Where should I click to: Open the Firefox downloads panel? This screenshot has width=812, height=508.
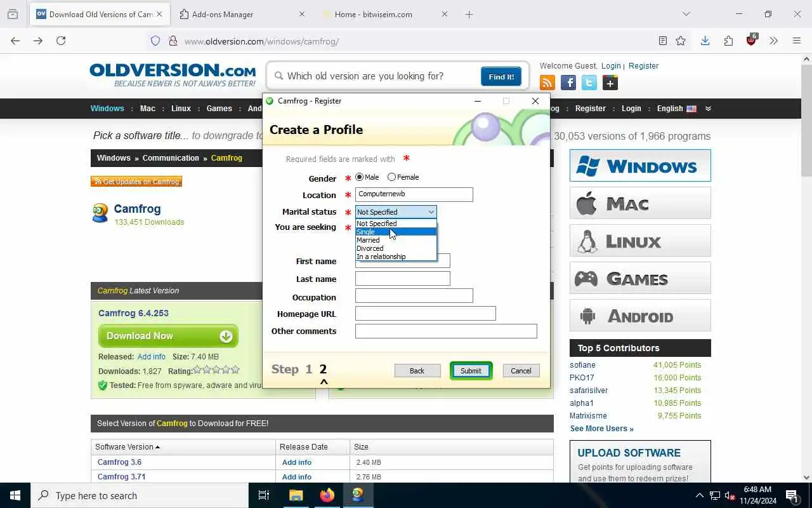point(705,41)
